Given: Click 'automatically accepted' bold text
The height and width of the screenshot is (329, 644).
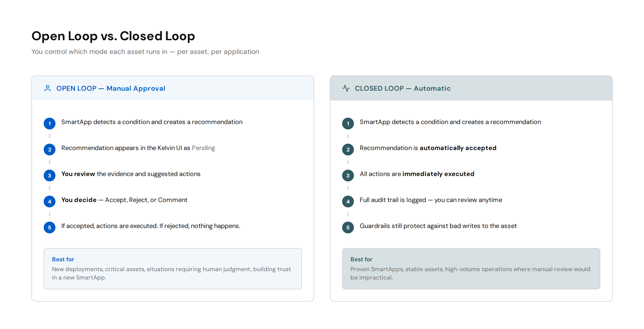Looking at the screenshot, I should pyautogui.click(x=458, y=148).
